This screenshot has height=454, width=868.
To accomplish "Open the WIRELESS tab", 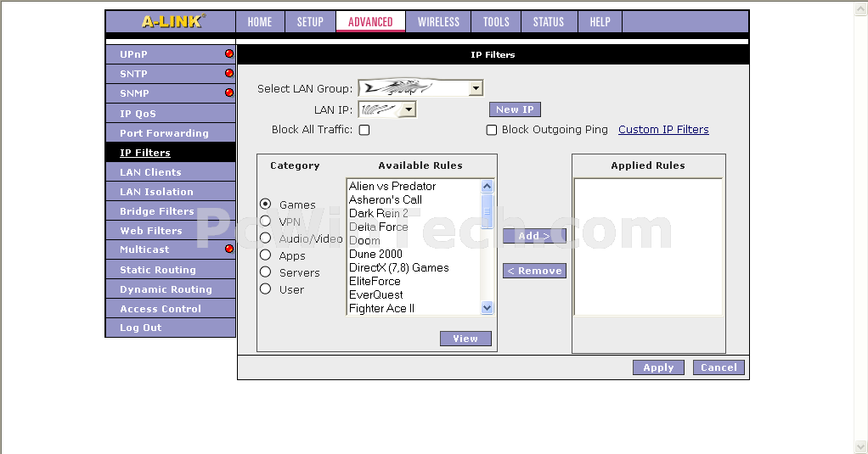I will 438,21.
